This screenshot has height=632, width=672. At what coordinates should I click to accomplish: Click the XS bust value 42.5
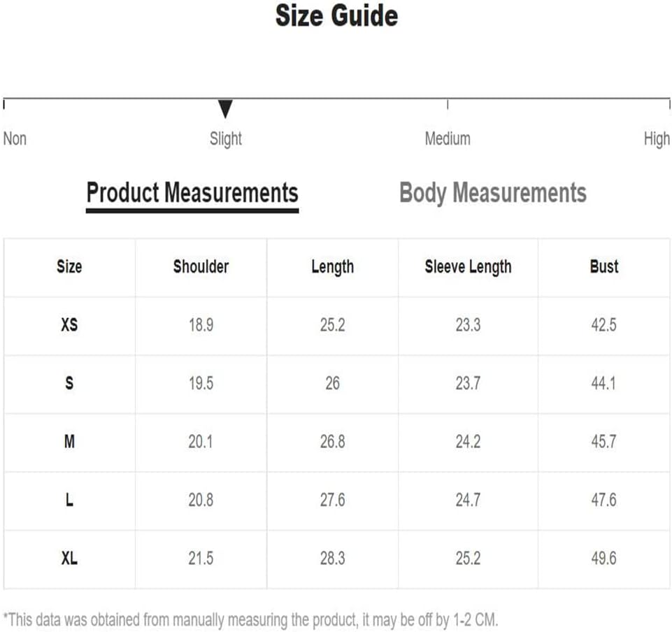(604, 325)
